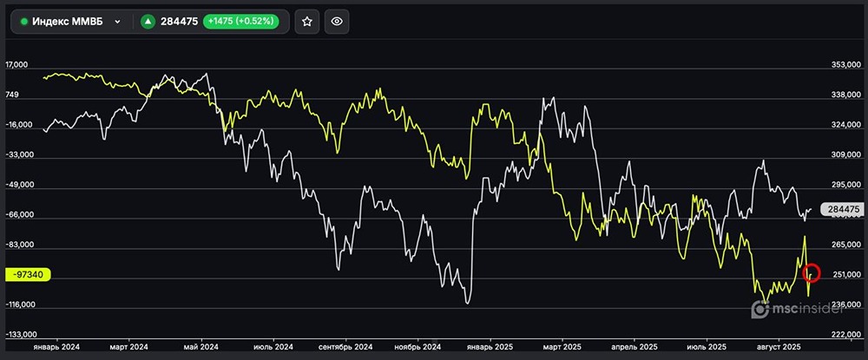Toggle chart visibility with the eye icon

337,23
